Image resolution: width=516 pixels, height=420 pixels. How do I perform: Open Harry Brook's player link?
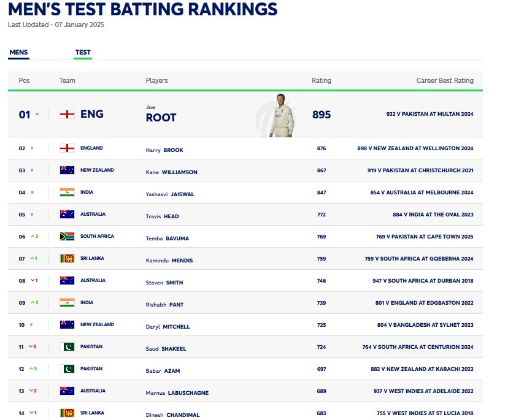[x=164, y=150]
